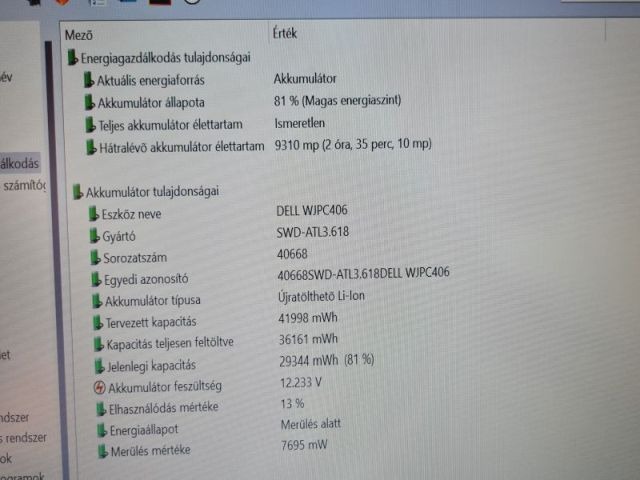Image resolution: width=640 pixels, height=480 pixels.
Task: Select the highlighted 'álkodás' item in left sidebar
Action: [20, 164]
